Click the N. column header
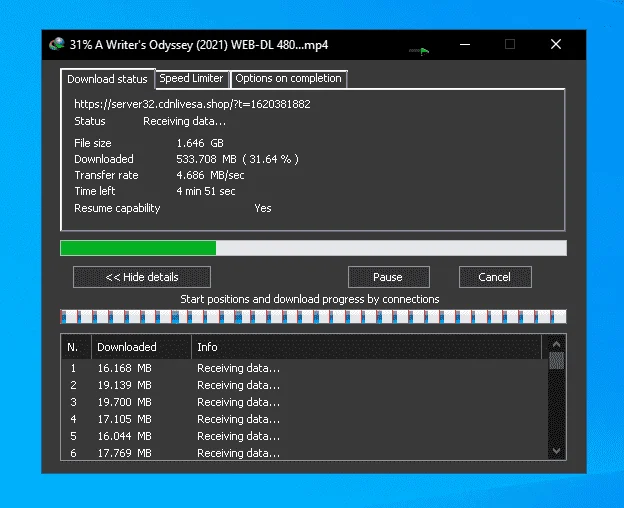624x508 pixels. 76,347
